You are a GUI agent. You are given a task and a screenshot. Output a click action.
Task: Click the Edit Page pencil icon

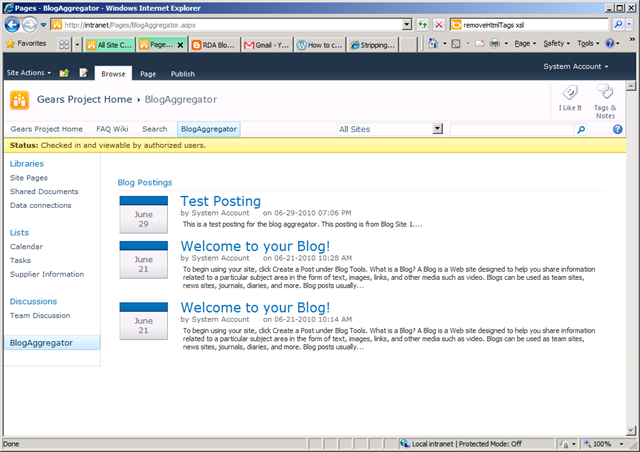pos(84,73)
